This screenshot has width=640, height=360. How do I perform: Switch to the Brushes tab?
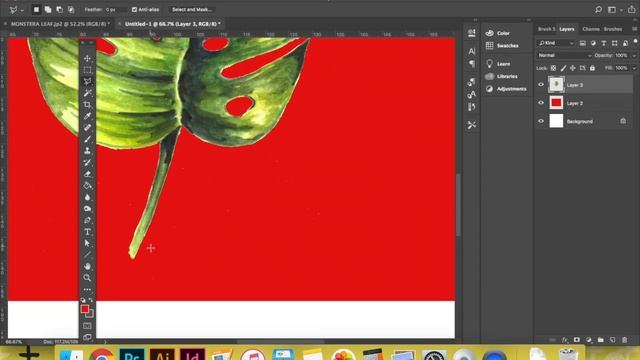(x=613, y=29)
